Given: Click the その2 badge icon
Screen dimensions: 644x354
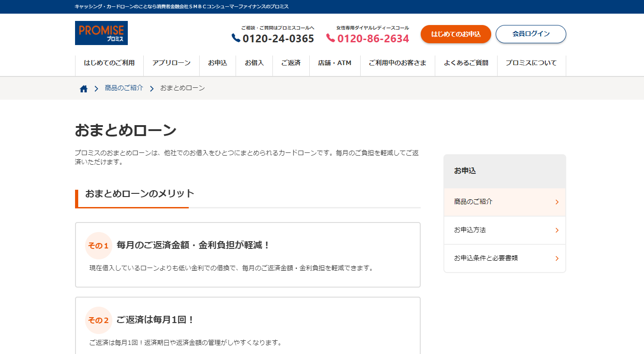Looking at the screenshot, I should pos(99,320).
